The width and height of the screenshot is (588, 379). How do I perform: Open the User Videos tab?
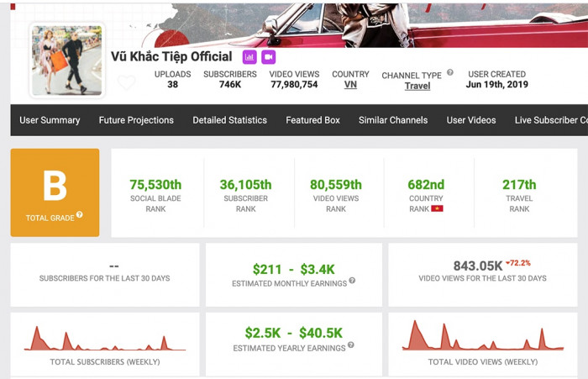(x=471, y=120)
